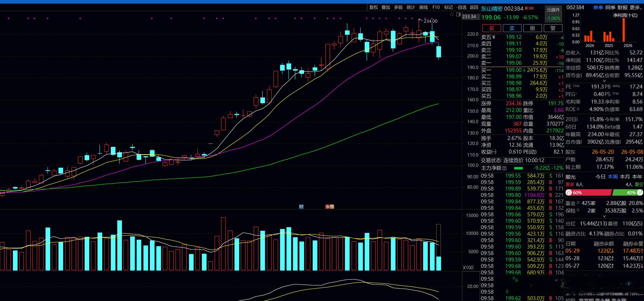Select 多股 multi-stock view

click(398, 7)
